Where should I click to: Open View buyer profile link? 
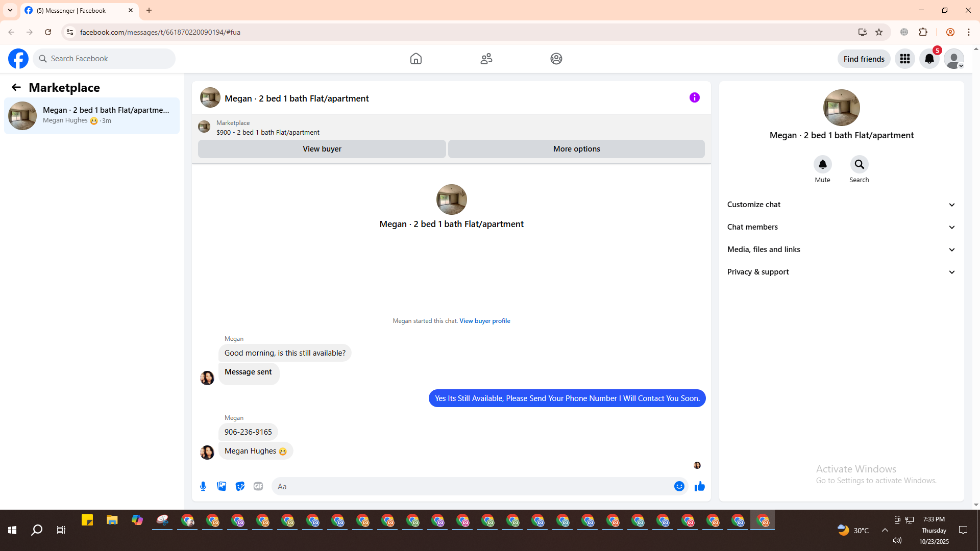click(484, 321)
